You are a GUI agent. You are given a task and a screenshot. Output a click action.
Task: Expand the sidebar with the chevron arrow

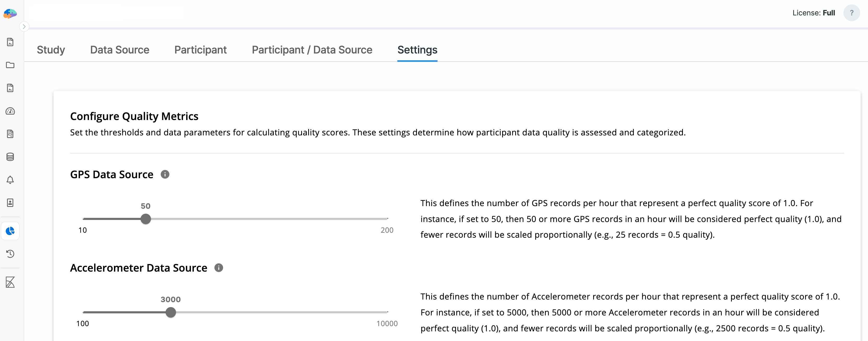[24, 27]
